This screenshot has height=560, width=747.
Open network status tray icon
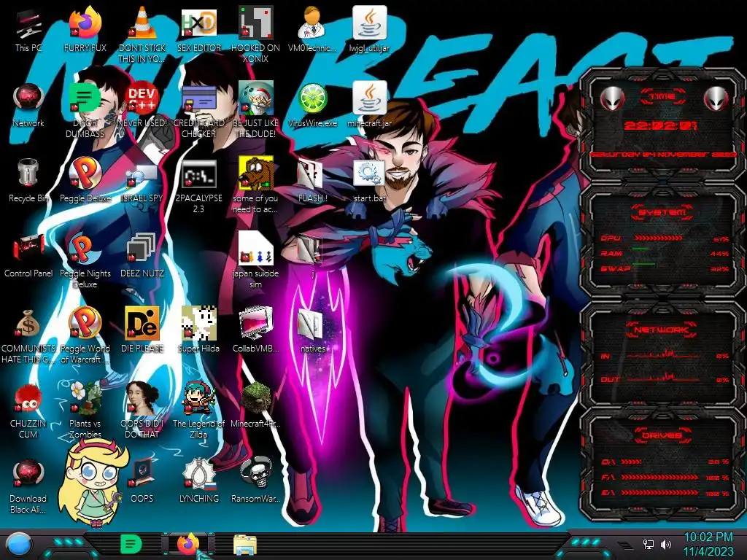click(x=649, y=544)
